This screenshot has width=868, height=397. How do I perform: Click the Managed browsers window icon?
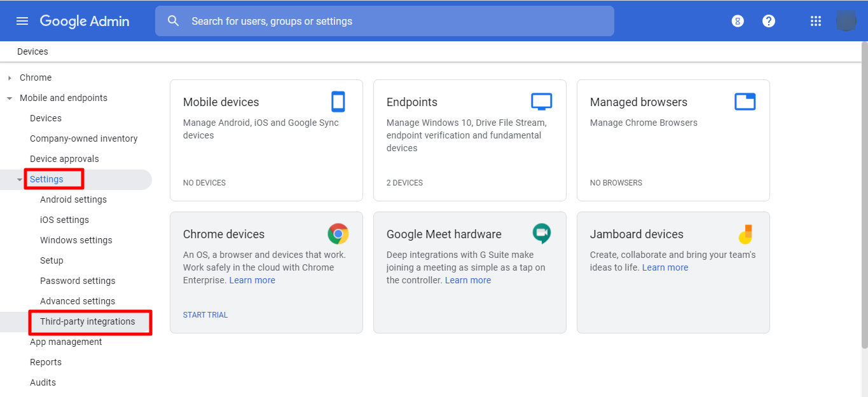coord(745,102)
